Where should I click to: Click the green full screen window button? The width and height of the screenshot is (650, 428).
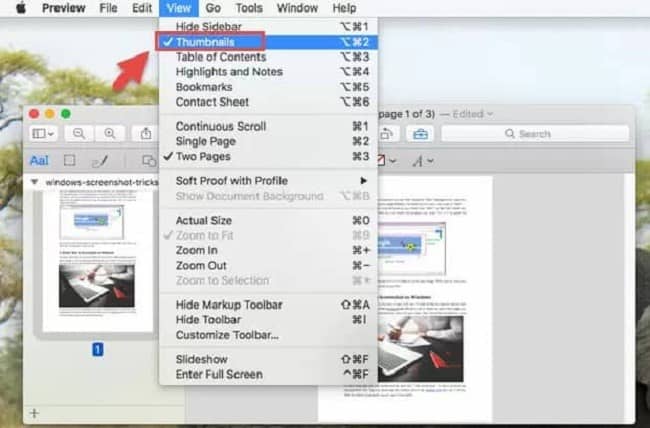65,114
